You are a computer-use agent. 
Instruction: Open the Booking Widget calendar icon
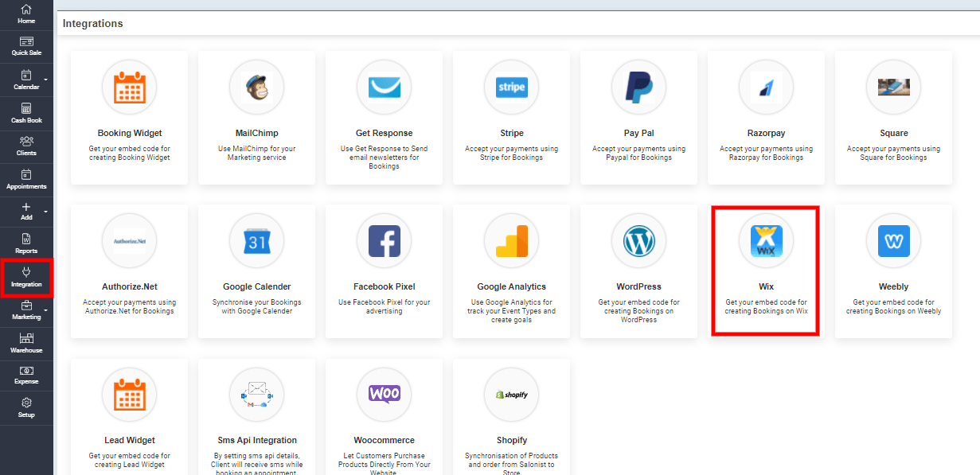pyautogui.click(x=130, y=88)
